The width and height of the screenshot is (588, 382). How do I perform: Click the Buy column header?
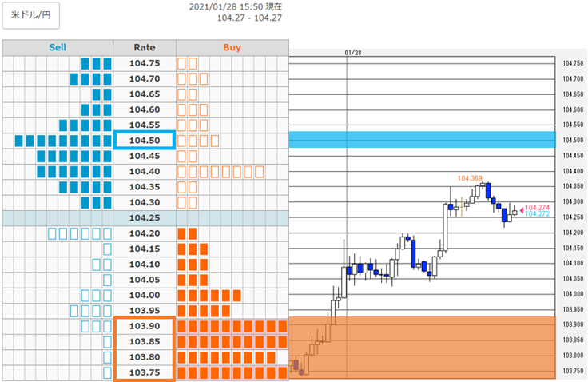232,48
